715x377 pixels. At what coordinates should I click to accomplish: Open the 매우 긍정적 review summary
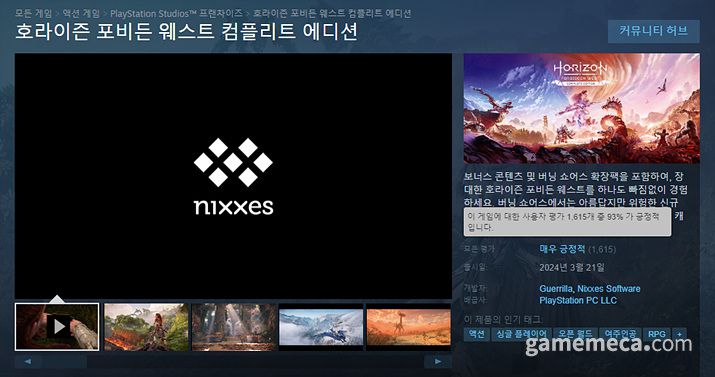pyautogui.click(x=562, y=249)
